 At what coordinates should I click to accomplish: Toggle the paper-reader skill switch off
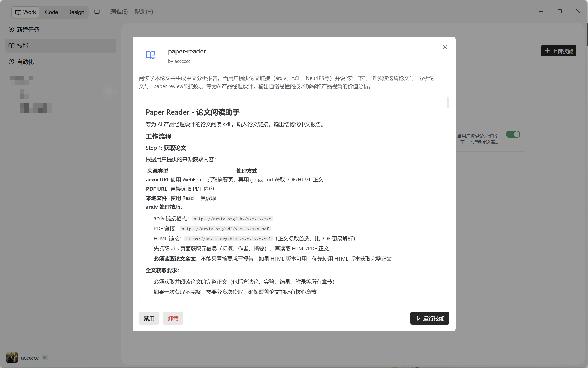513,134
